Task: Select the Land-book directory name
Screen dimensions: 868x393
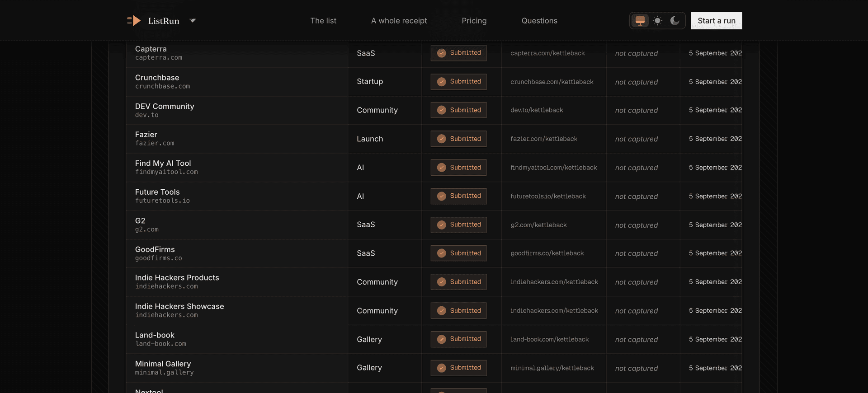Action: point(155,335)
